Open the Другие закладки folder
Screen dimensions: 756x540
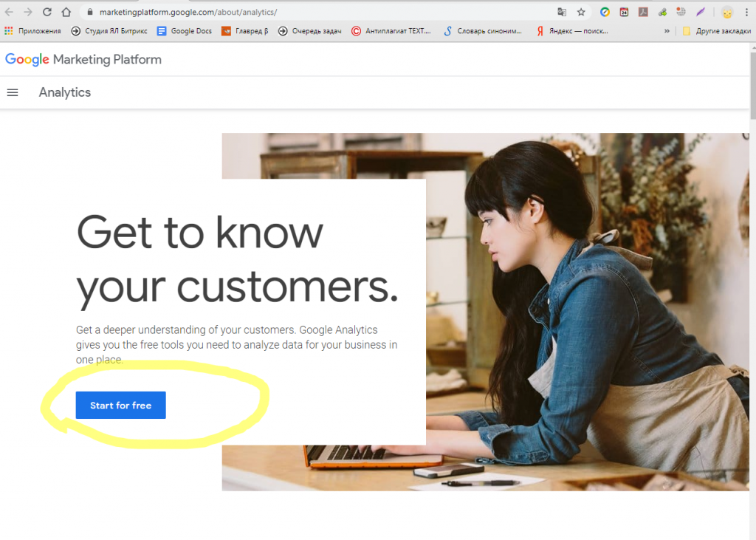[716, 31]
